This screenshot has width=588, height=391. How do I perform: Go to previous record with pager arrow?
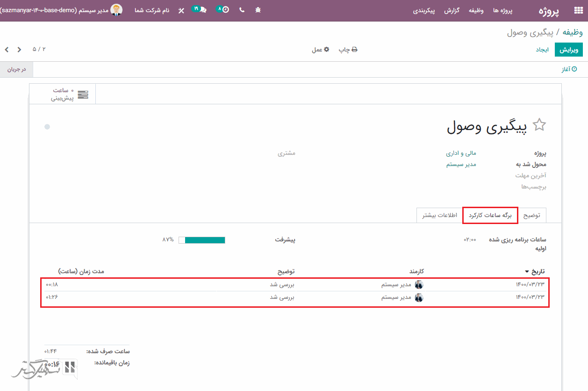click(x=7, y=50)
